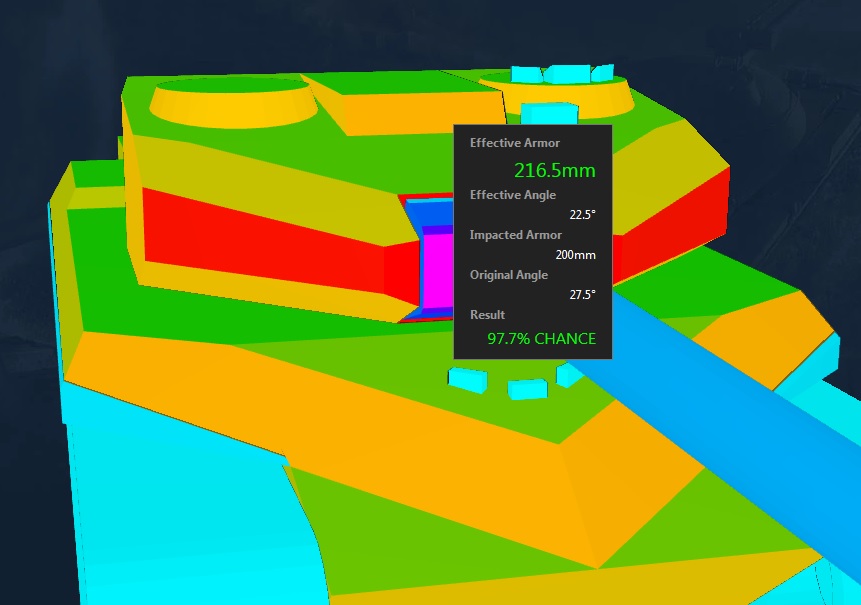The image size is (861, 605).
Task: Click the red turret front band left side
Action: [x=264, y=244]
